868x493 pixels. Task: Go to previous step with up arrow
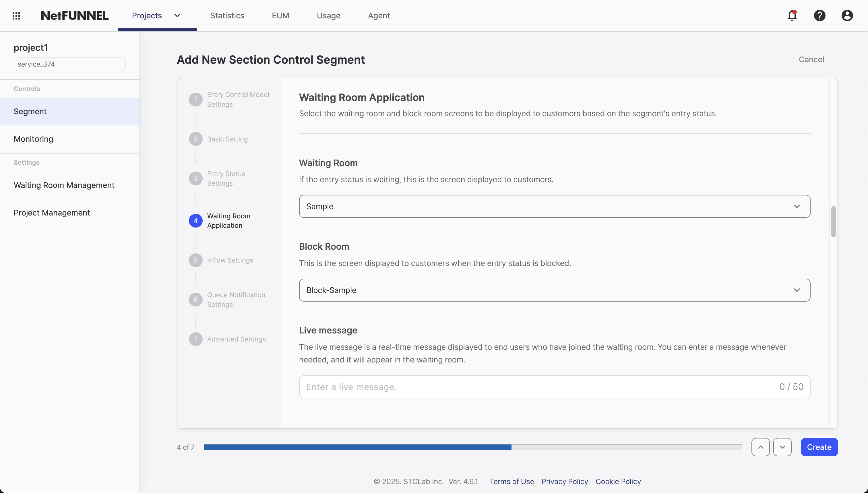point(760,447)
